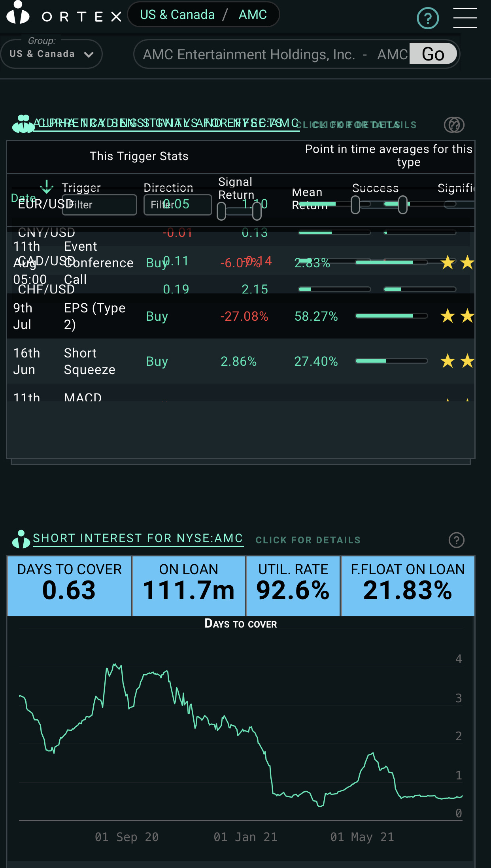The image size is (491, 868).
Task: Click the AMC breadcrumb link
Action: coord(253,15)
